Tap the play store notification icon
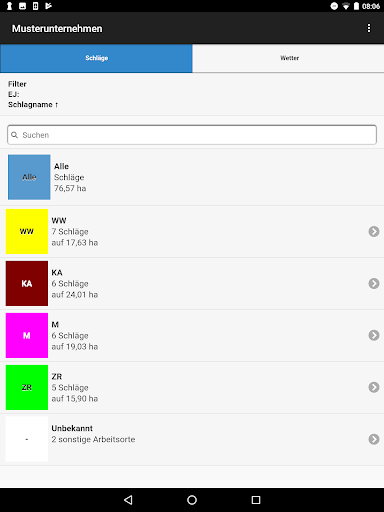384x512 pixels. point(48,6)
